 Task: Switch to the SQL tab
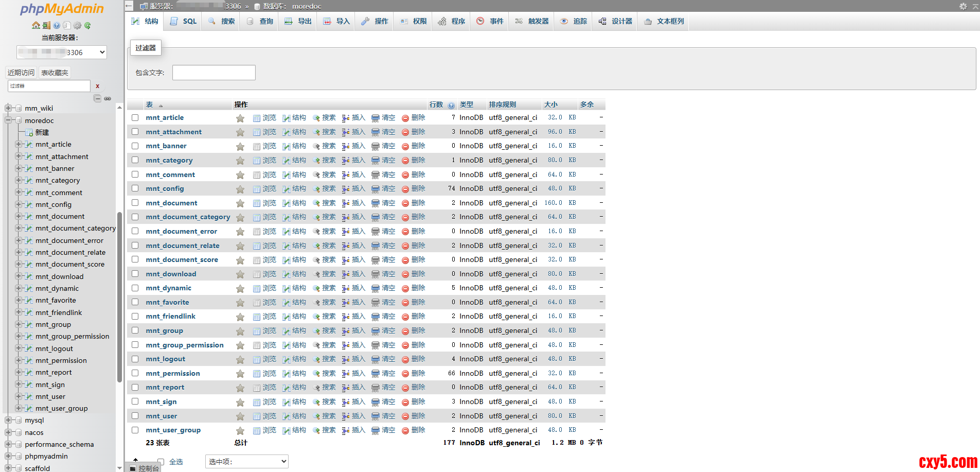pyautogui.click(x=184, y=21)
